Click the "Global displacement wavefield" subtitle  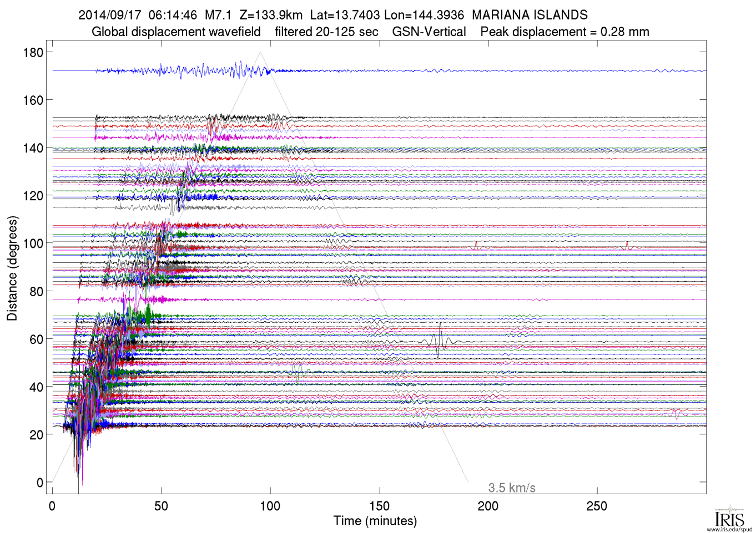176,32
